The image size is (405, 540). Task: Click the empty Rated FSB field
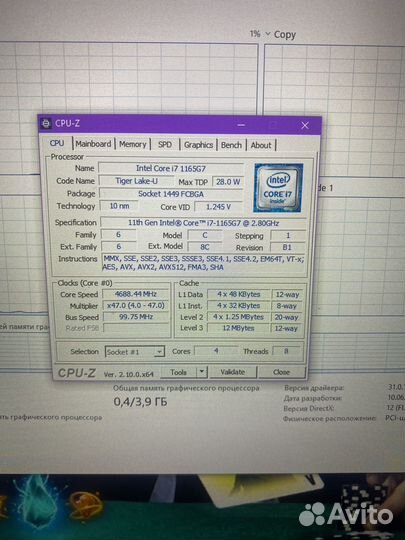coord(136,328)
